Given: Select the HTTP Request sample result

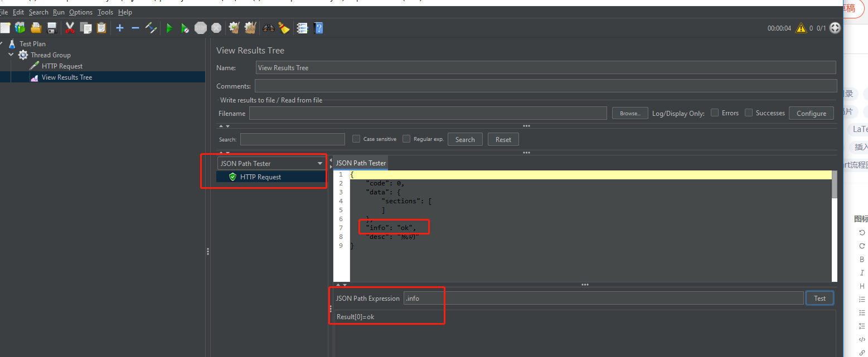Looking at the screenshot, I should (260, 177).
